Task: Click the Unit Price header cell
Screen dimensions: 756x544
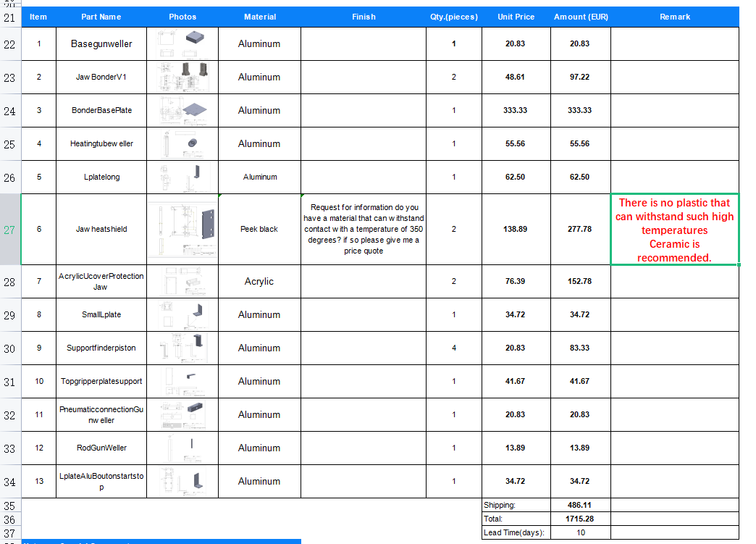Action: (516, 17)
